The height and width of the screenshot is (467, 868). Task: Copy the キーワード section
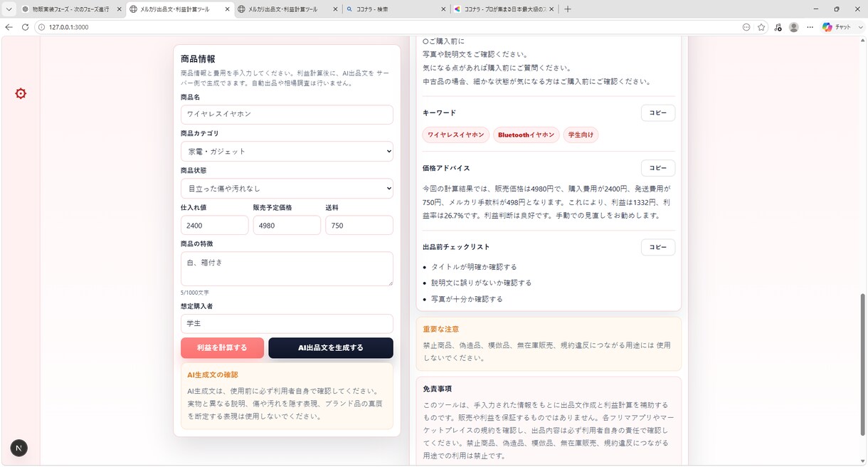click(658, 112)
